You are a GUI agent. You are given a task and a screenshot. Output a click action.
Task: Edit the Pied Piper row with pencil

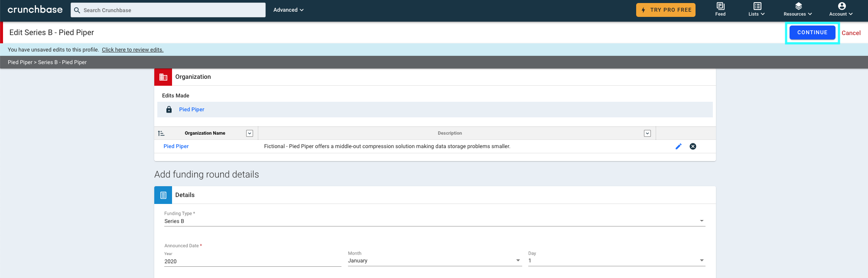679,146
